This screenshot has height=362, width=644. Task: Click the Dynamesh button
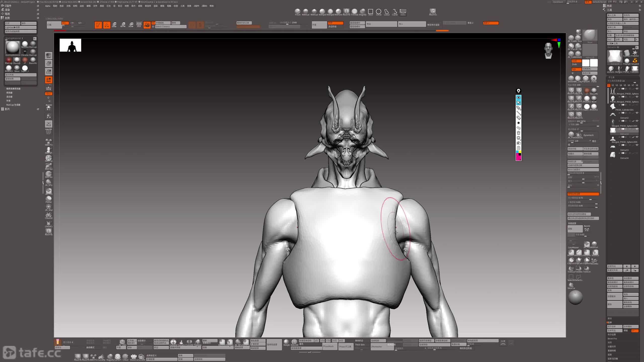[588, 135]
